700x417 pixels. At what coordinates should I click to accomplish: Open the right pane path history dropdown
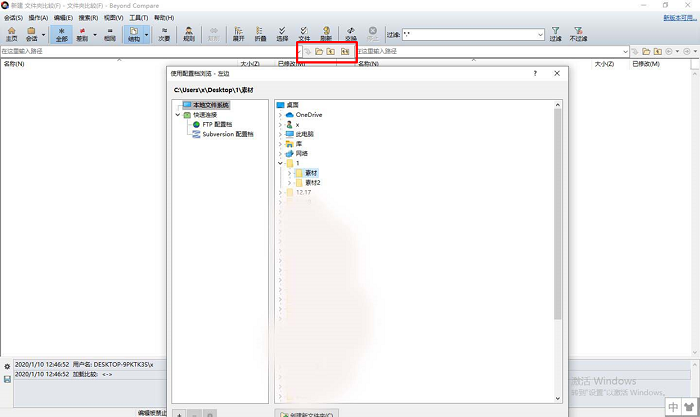pos(625,52)
